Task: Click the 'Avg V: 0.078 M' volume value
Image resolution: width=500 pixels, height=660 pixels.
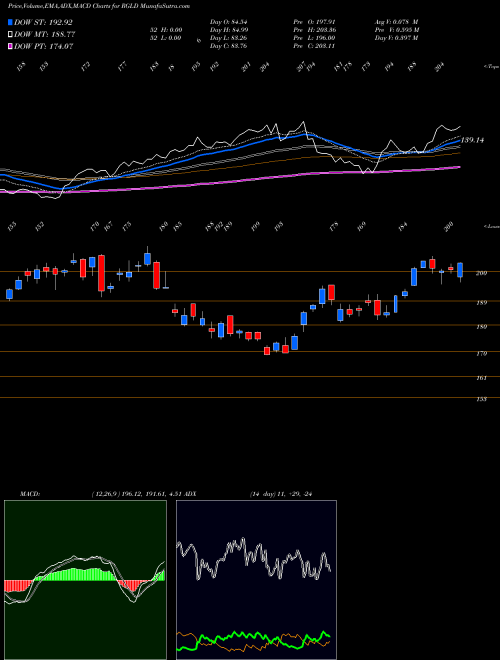Action: click(396, 22)
